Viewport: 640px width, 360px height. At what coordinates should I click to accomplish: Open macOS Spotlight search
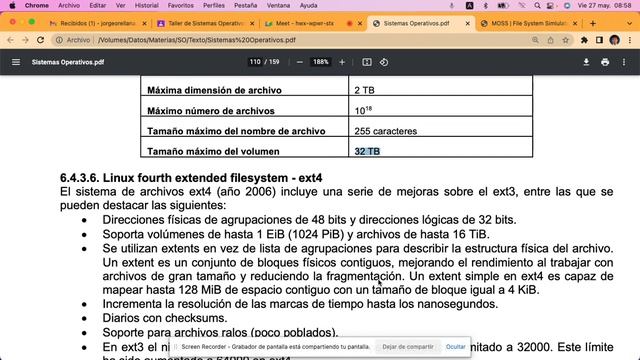point(537,6)
